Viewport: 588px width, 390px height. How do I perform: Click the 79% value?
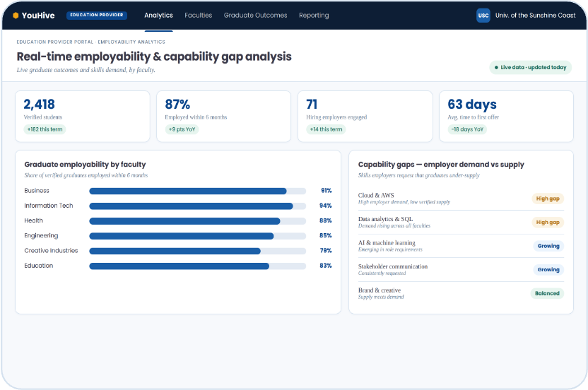(326, 251)
